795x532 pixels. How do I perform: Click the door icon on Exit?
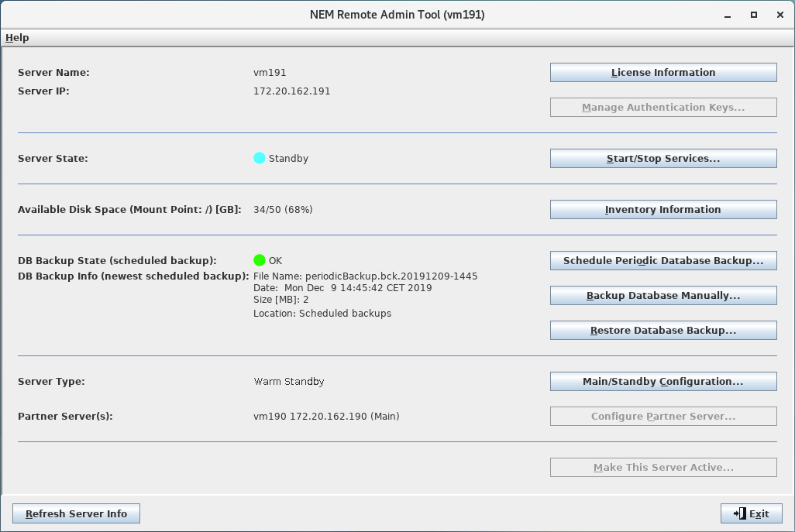(x=739, y=513)
